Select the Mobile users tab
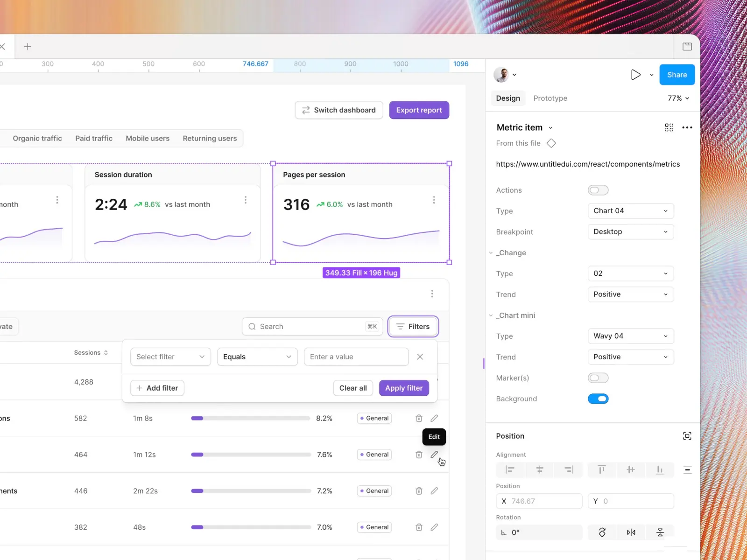This screenshot has height=560, width=747. tap(148, 138)
